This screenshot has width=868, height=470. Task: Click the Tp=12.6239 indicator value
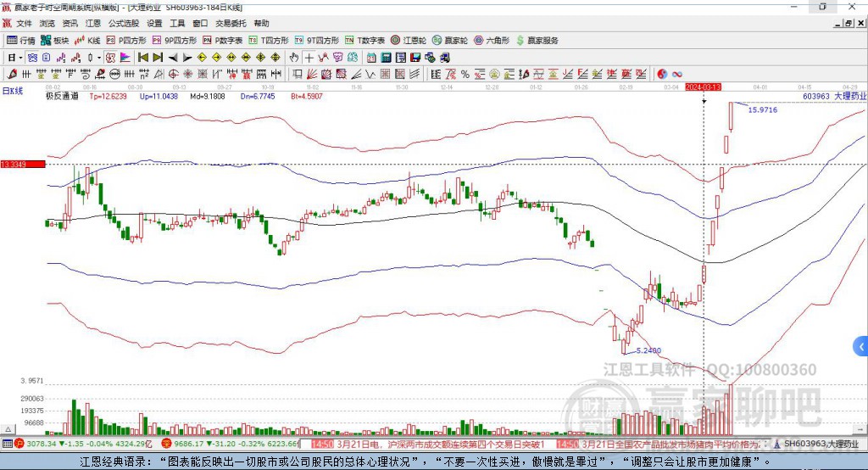coord(108,96)
